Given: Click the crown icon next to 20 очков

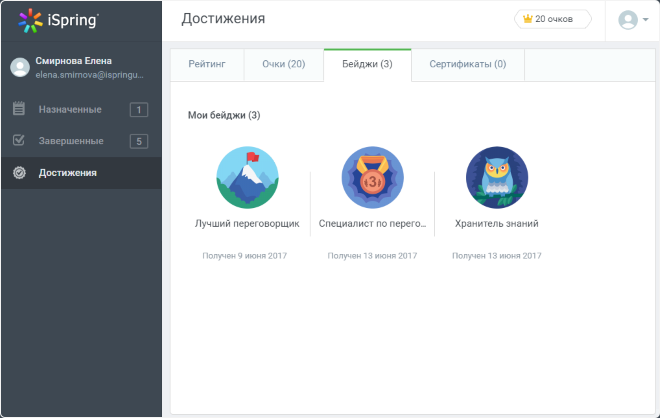Looking at the screenshot, I should [x=527, y=19].
